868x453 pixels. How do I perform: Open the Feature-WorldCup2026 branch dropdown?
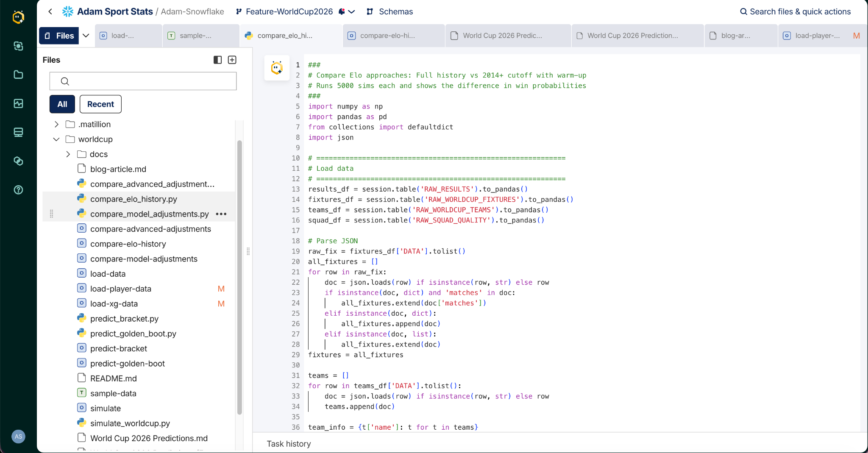point(351,11)
